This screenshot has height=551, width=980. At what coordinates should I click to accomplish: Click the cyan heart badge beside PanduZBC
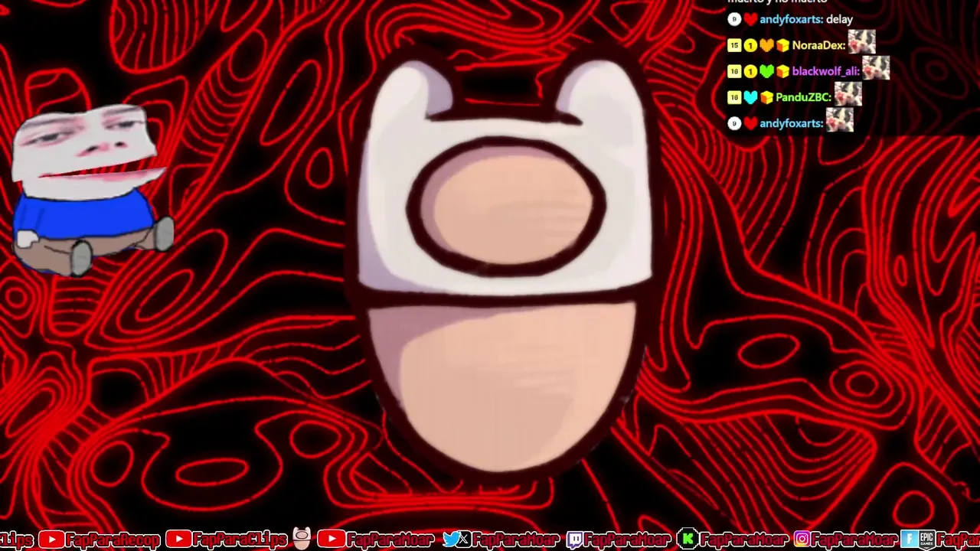[750, 98]
